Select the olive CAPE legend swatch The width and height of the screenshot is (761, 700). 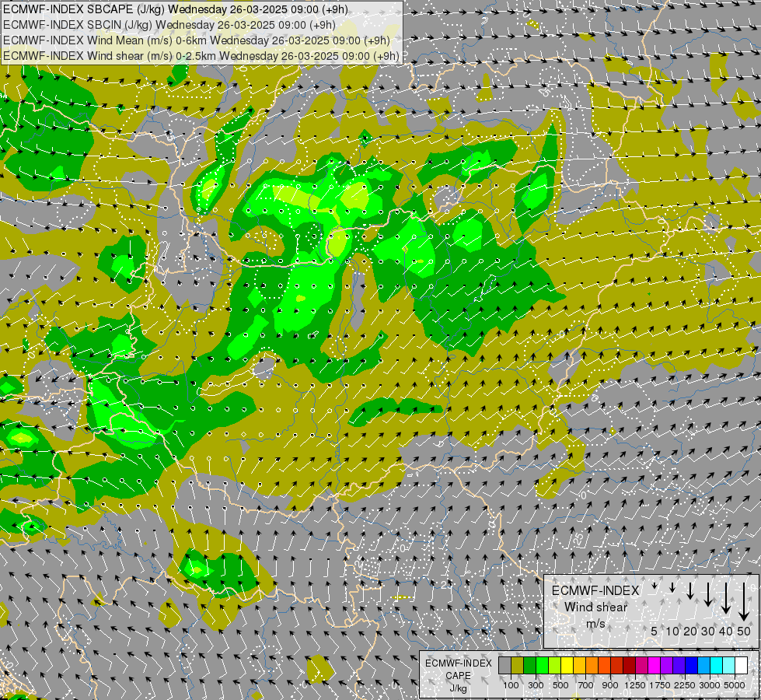pos(518,666)
